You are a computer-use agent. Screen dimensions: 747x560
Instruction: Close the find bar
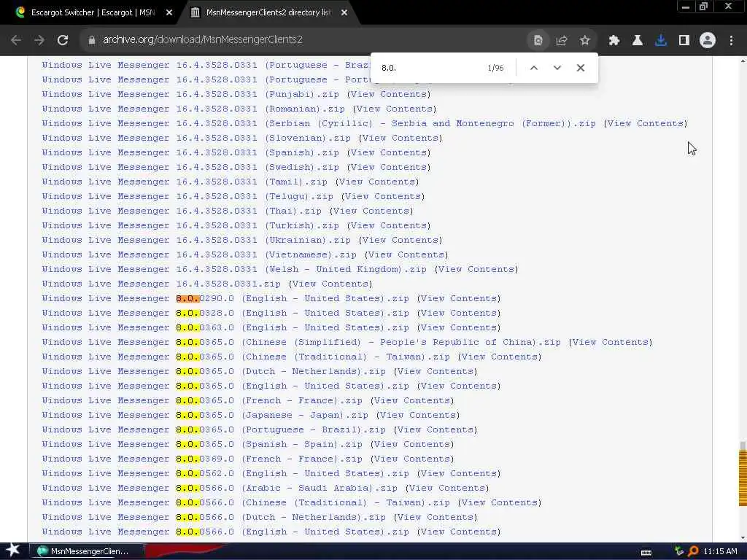point(580,68)
